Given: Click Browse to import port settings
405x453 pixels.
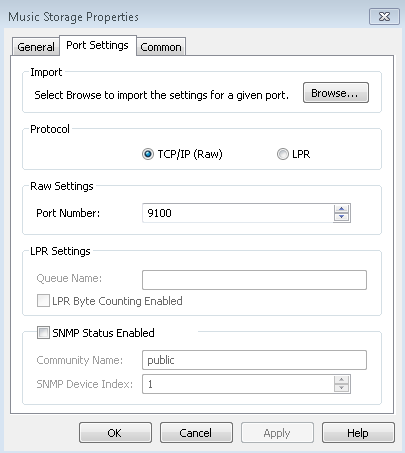Looking at the screenshot, I should pyautogui.click(x=336, y=93).
